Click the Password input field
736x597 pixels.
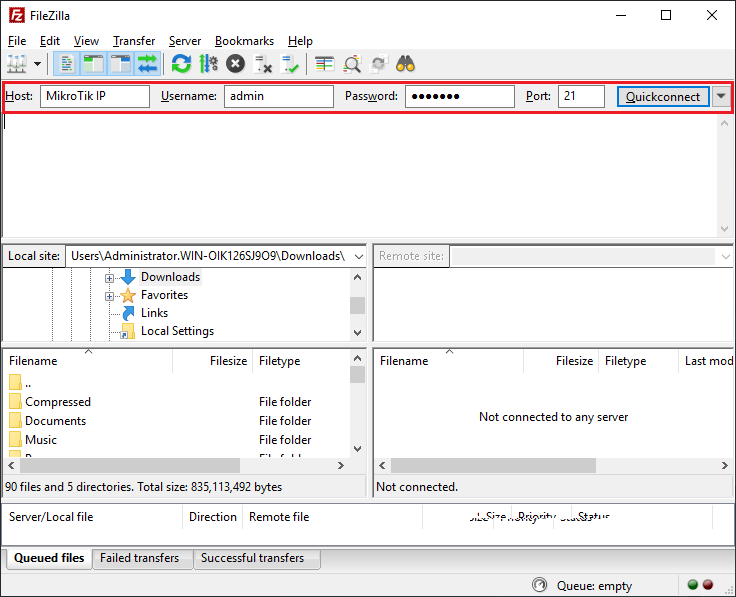(x=460, y=96)
